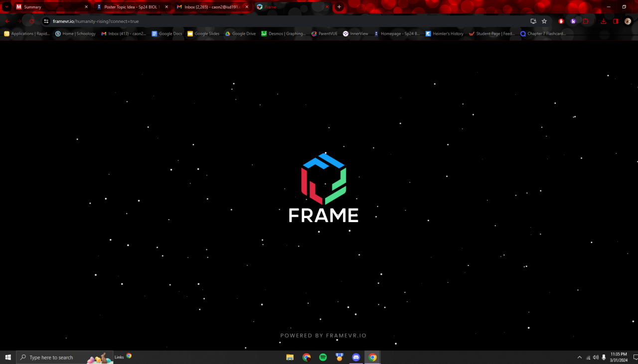Viewport: 638px width, 364px height.
Task: Close the Poster Topic Idea tab
Action: 166,7
